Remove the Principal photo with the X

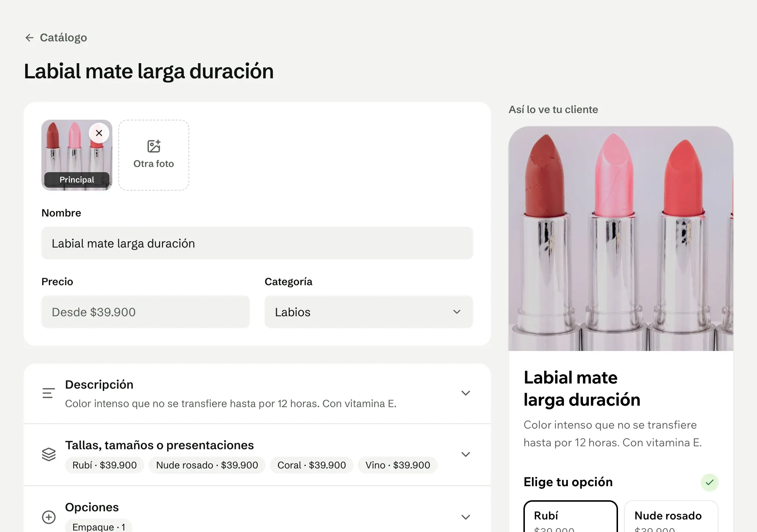[x=99, y=133]
